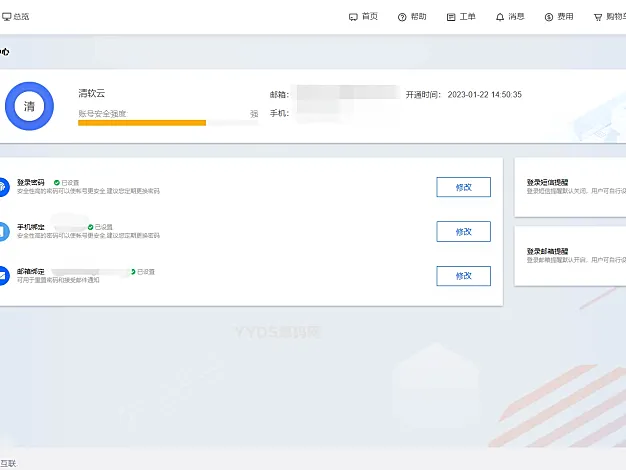This screenshot has height=470, width=626.
Task: Click the 登录密码 row title
Action: click(x=30, y=182)
